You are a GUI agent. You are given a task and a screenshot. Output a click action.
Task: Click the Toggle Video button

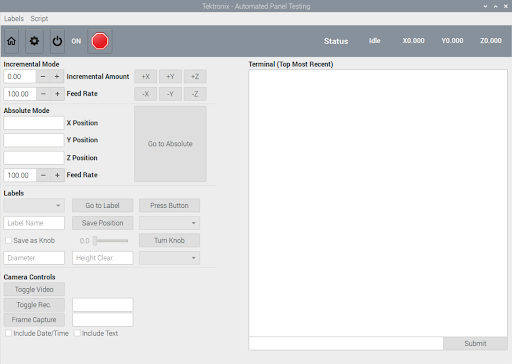click(x=34, y=289)
